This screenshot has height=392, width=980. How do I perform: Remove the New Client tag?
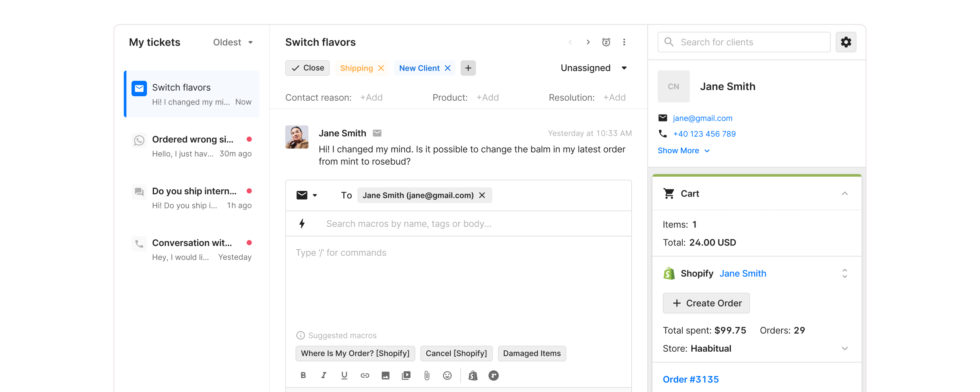[x=448, y=68]
